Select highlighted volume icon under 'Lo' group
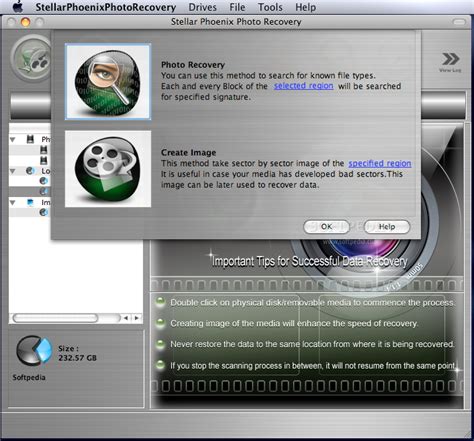 (x=44, y=191)
